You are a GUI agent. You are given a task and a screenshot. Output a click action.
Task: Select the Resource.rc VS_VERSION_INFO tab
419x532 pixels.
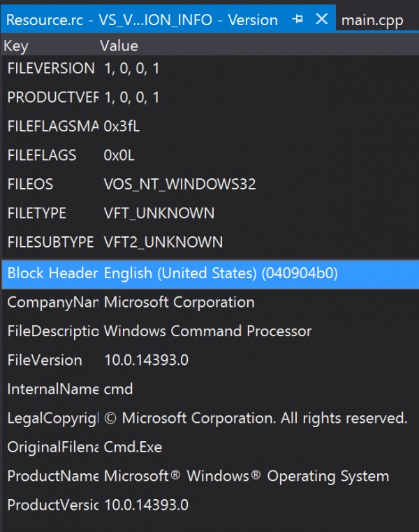click(142, 20)
